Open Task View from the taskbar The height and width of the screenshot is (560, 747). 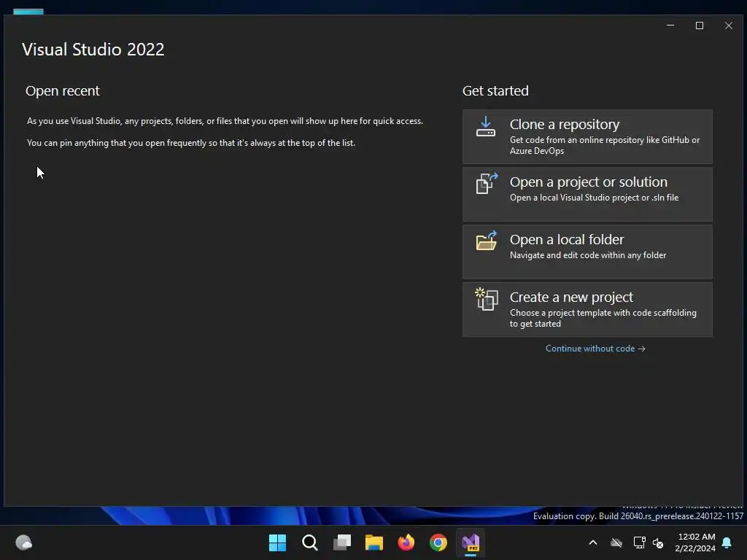click(342, 542)
